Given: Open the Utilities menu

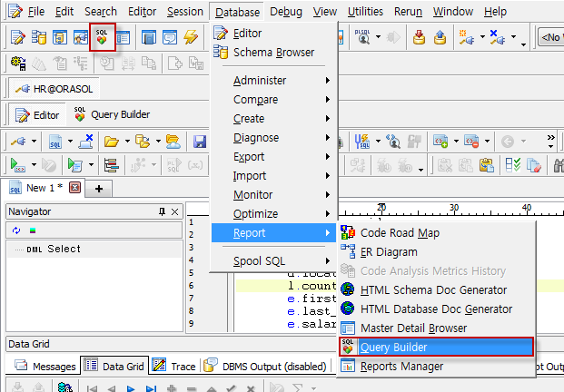Looking at the screenshot, I should (x=365, y=12).
